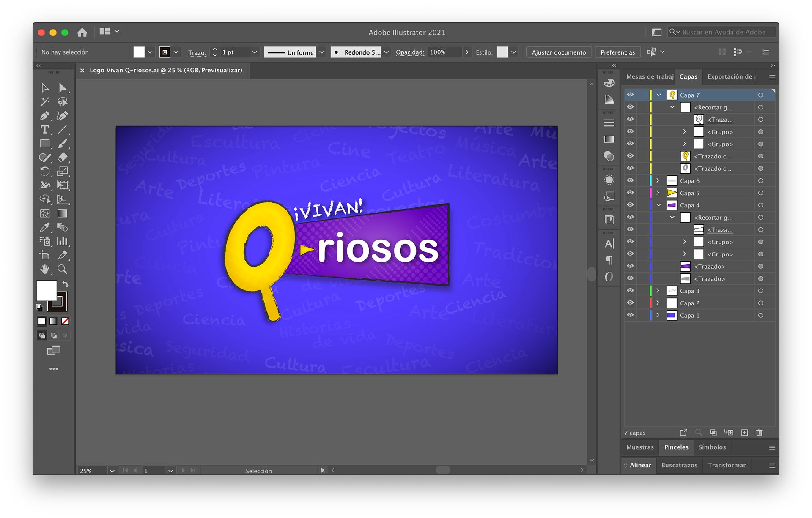Expand the Capa 5 layer
The width and height of the screenshot is (812, 518).
click(658, 193)
